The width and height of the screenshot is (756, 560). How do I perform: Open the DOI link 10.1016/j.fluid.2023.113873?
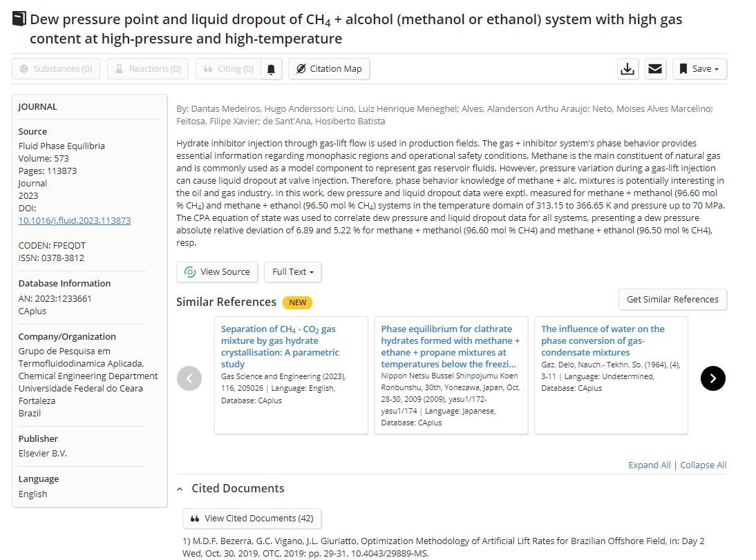[74, 220]
